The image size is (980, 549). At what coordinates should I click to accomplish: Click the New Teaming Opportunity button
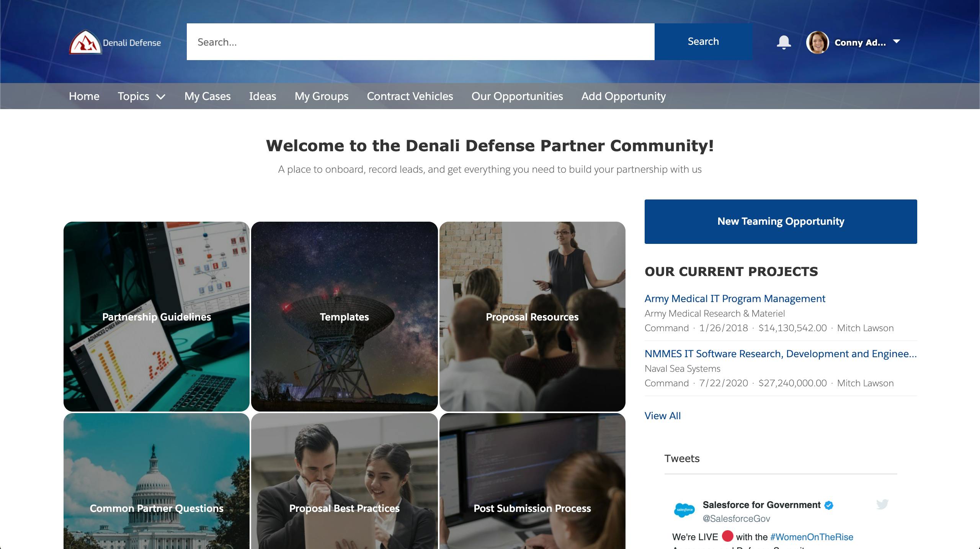coord(781,221)
